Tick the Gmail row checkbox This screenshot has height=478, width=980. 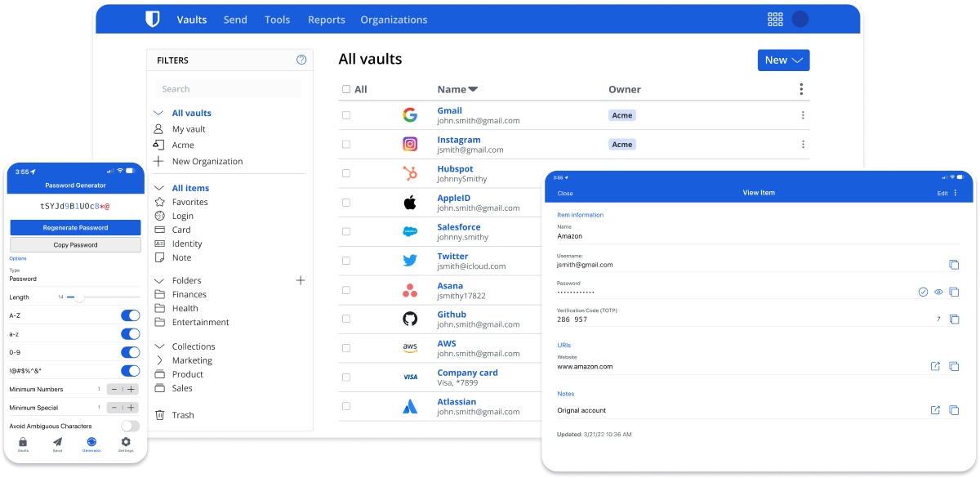[346, 115]
